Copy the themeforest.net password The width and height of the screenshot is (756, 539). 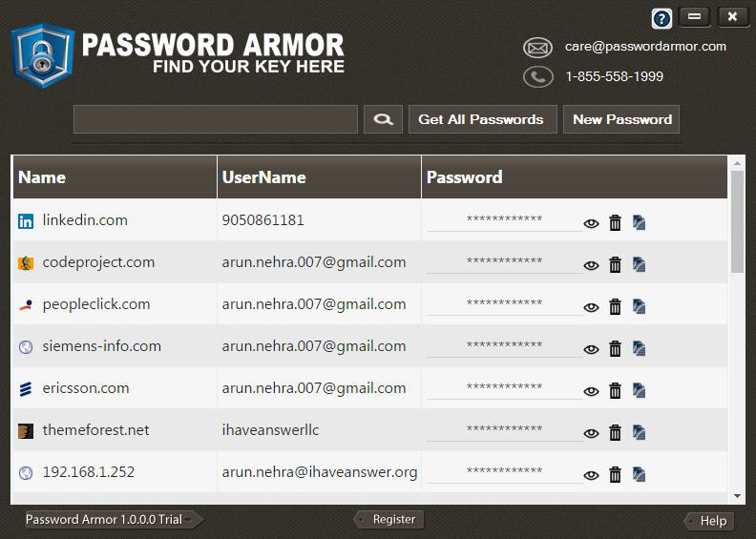(639, 432)
